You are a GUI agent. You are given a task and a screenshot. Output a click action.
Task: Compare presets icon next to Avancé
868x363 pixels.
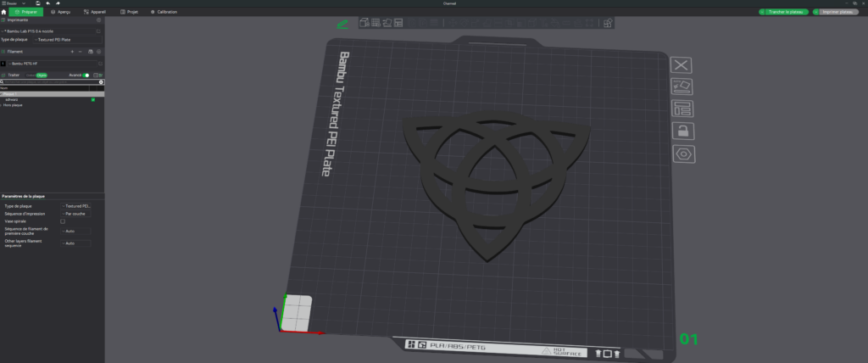[x=96, y=75]
